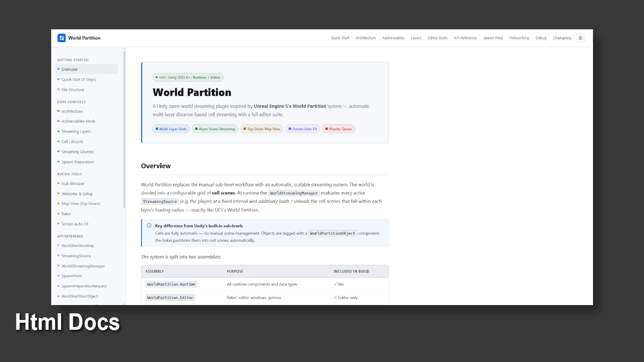Image resolution: width=644 pixels, height=362 pixels.
Task: Click the World Partition logo icon
Action: coord(61,38)
